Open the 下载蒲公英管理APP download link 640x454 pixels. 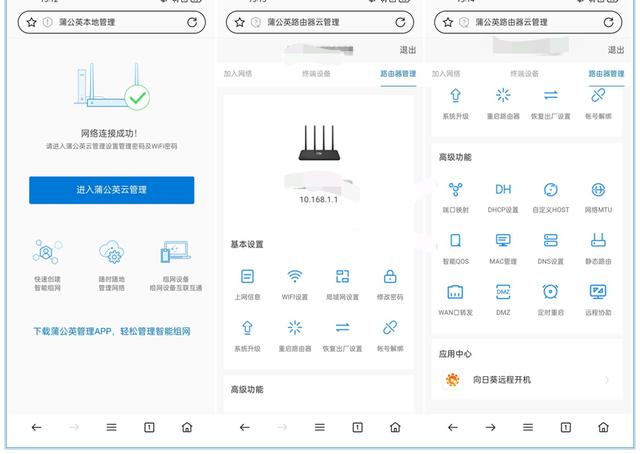click(x=111, y=331)
